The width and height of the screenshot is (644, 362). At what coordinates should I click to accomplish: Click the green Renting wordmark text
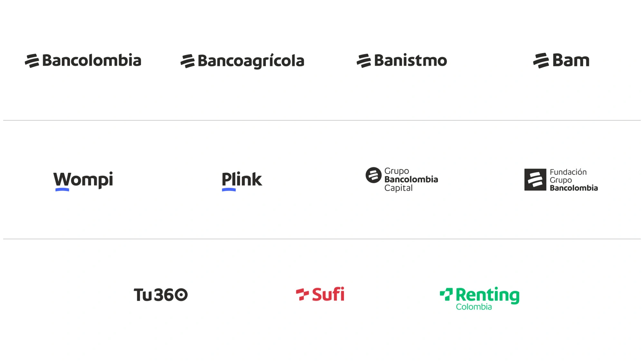point(488,295)
